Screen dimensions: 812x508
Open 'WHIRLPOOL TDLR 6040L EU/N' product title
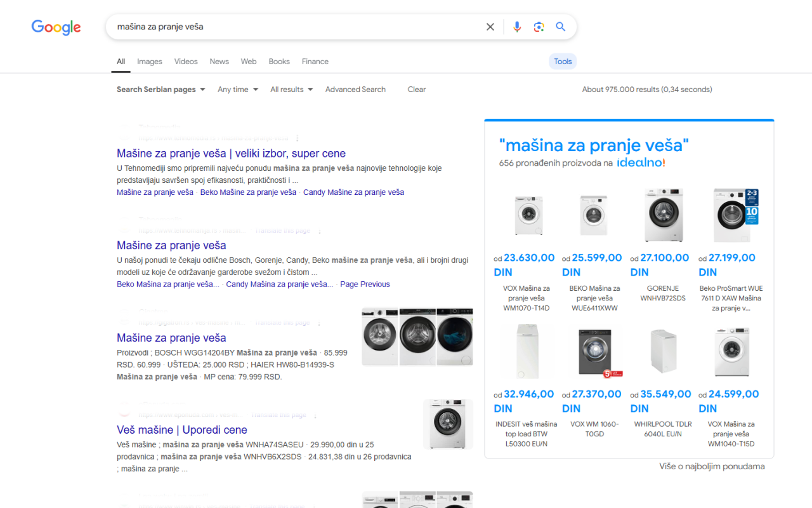663,429
